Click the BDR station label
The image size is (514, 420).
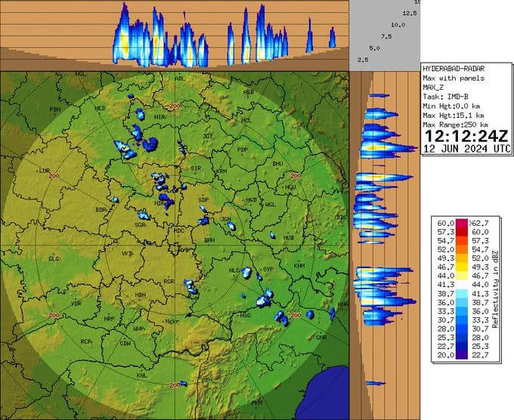pyautogui.click(x=101, y=210)
